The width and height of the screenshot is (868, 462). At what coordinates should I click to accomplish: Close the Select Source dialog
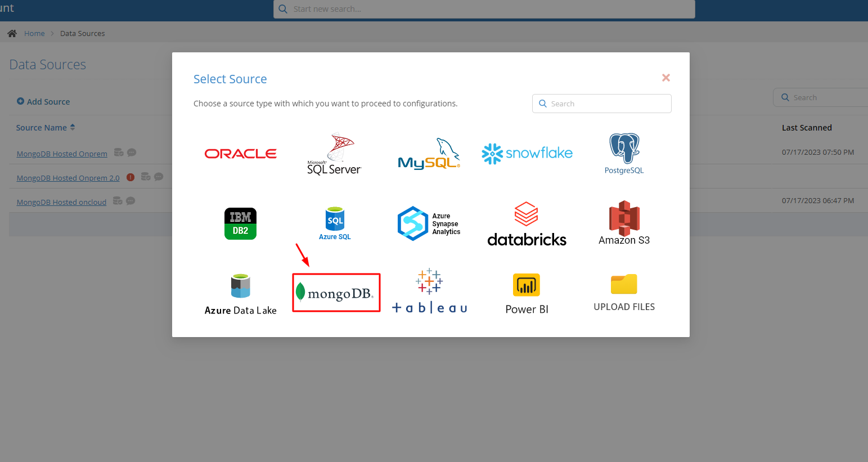666,78
